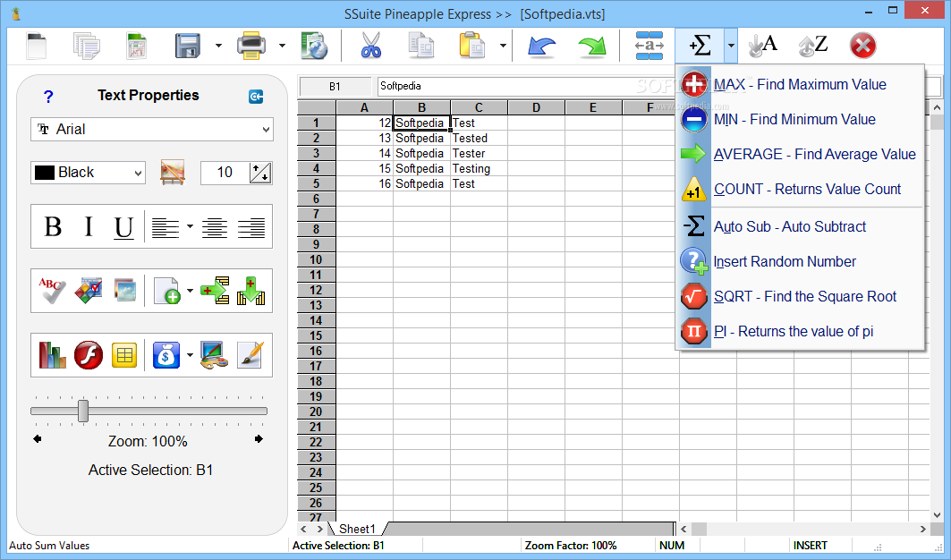Click the money bag currency icon

tap(166, 355)
